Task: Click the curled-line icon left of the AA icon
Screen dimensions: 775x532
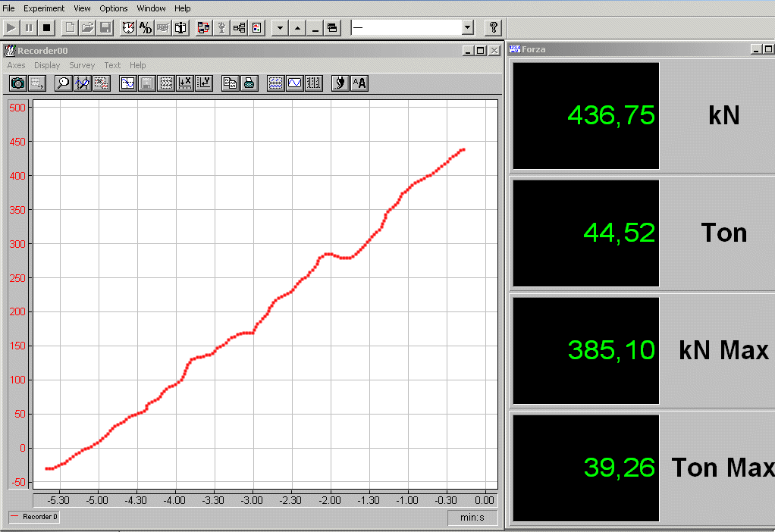Action: tap(340, 83)
